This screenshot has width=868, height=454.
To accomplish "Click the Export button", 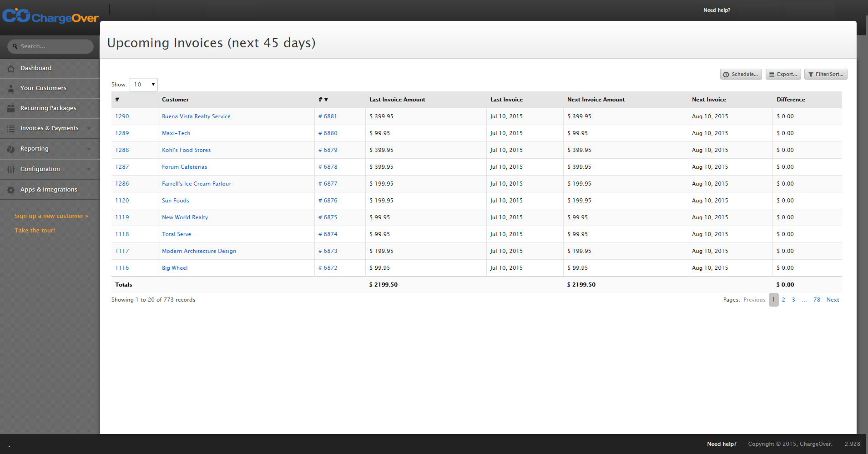I will [x=783, y=74].
